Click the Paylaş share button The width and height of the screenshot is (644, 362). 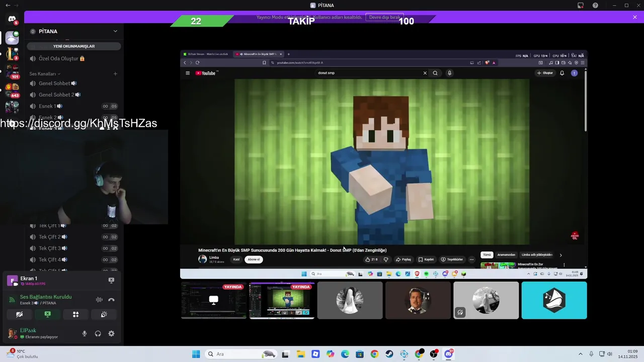[x=404, y=259]
